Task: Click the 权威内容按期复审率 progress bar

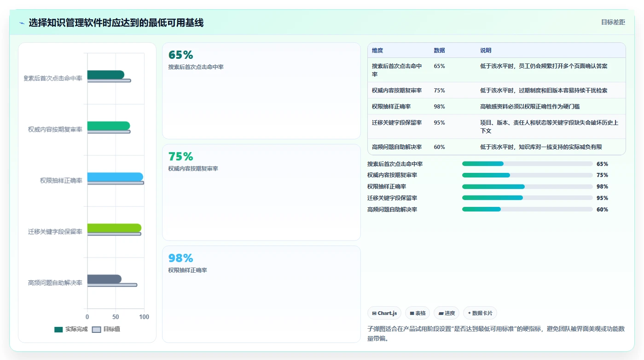Action: click(x=528, y=175)
